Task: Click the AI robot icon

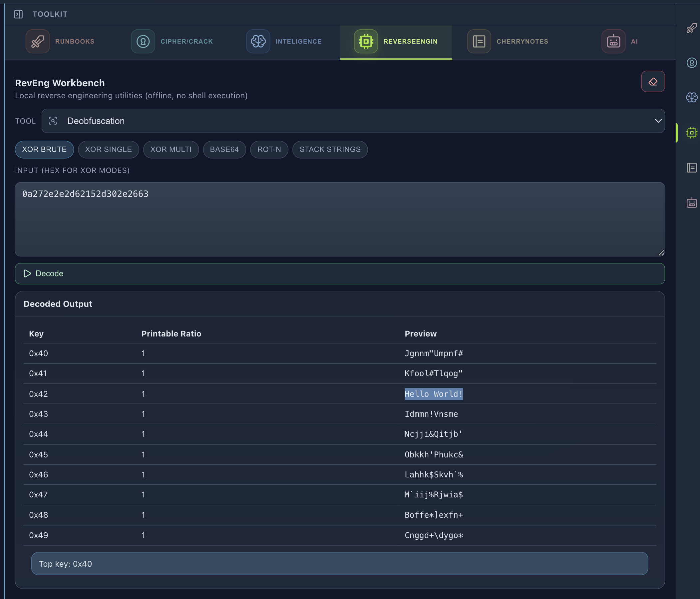Action: pyautogui.click(x=613, y=41)
